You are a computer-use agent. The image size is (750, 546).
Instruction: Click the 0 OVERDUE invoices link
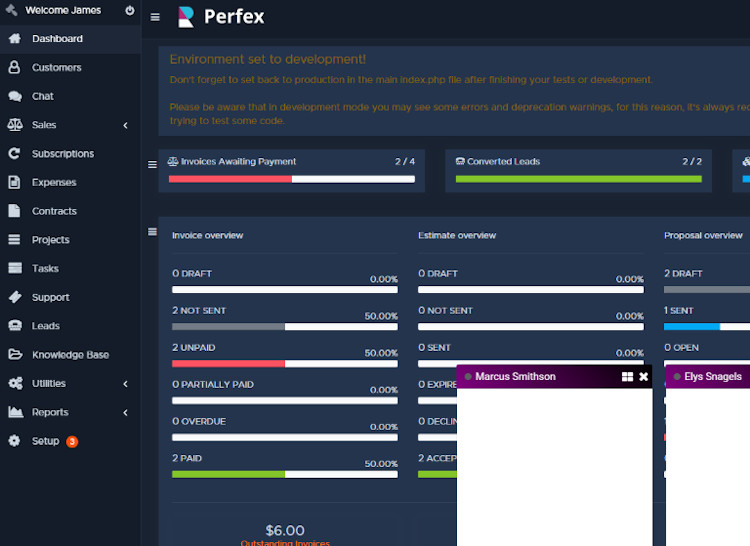tap(199, 421)
